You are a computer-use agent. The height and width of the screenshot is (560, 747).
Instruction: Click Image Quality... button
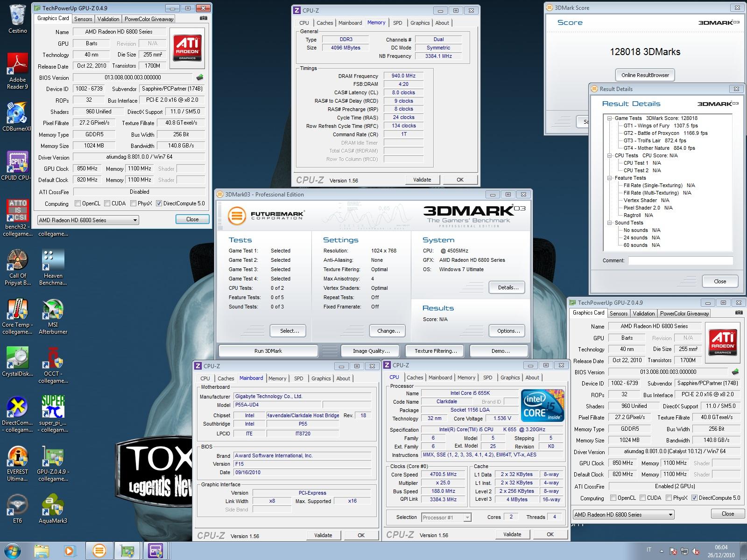coord(371,351)
